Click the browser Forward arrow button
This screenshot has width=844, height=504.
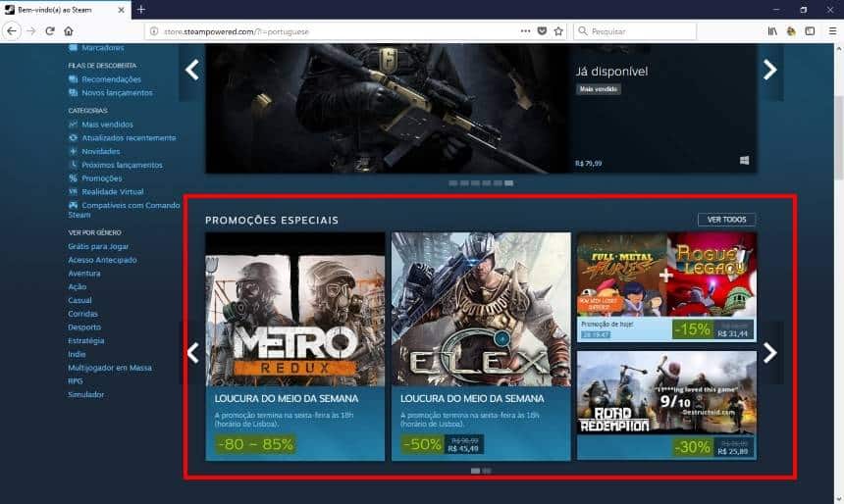click(31, 31)
